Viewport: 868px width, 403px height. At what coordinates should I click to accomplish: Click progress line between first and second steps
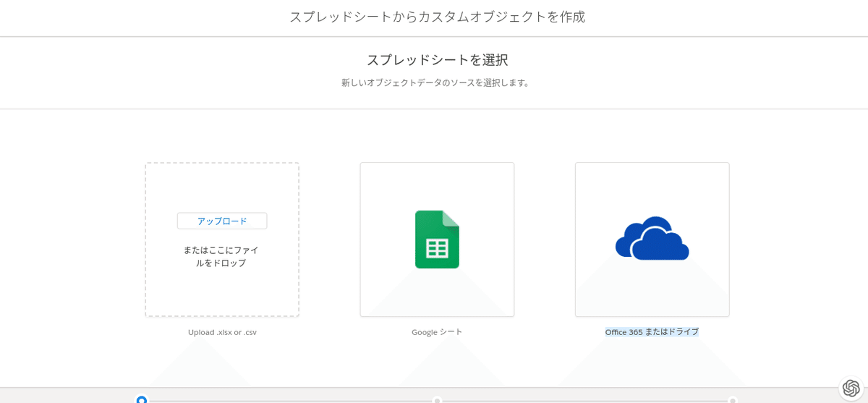[289, 400]
